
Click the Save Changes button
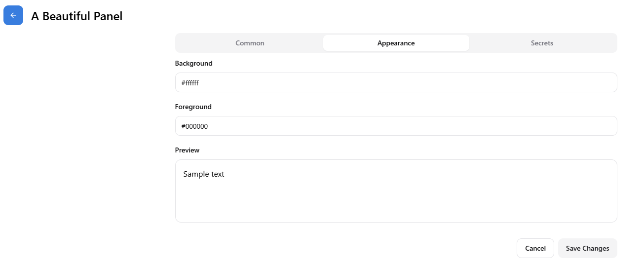coord(587,248)
